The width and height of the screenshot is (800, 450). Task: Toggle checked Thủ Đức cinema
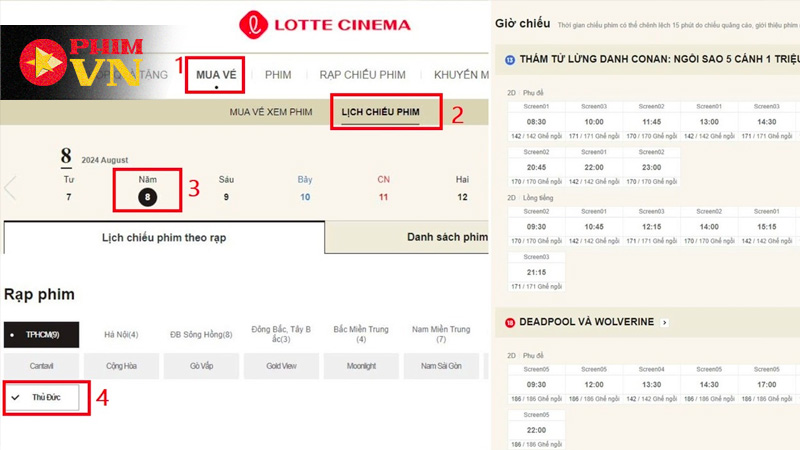point(42,397)
